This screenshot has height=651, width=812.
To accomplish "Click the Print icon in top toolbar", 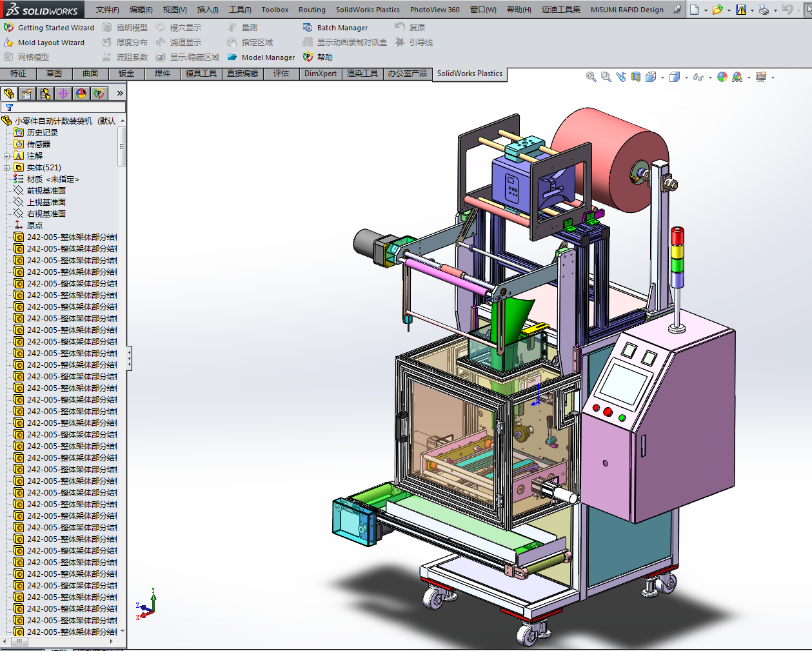I will [764, 10].
